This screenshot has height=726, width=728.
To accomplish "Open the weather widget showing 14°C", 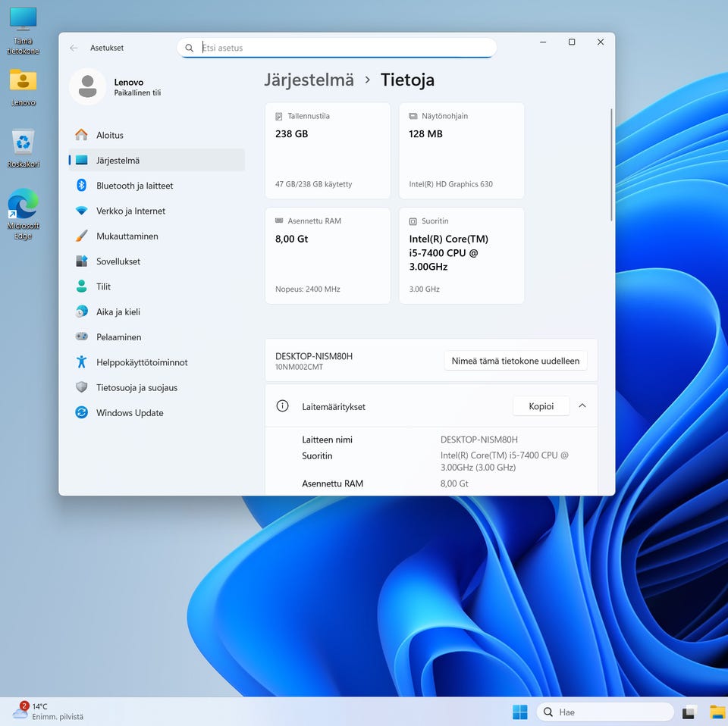I will [48, 711].
